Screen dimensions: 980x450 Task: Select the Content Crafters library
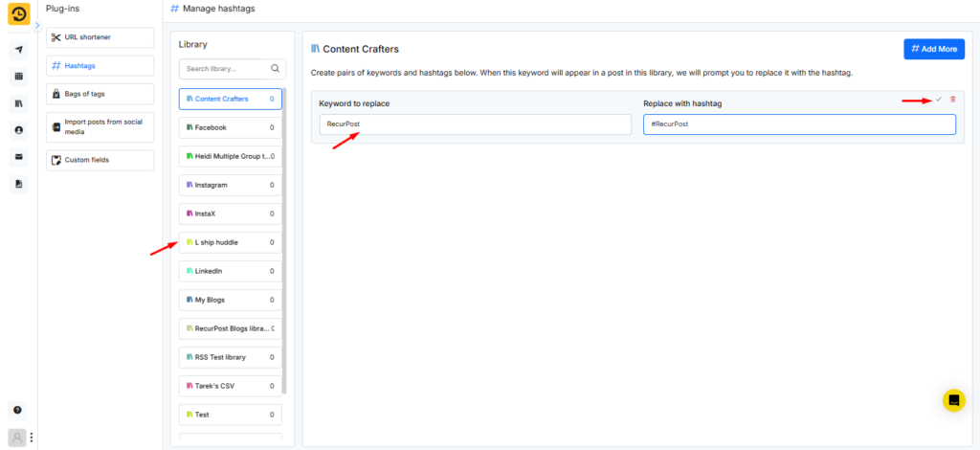click(x=230, y=99)
